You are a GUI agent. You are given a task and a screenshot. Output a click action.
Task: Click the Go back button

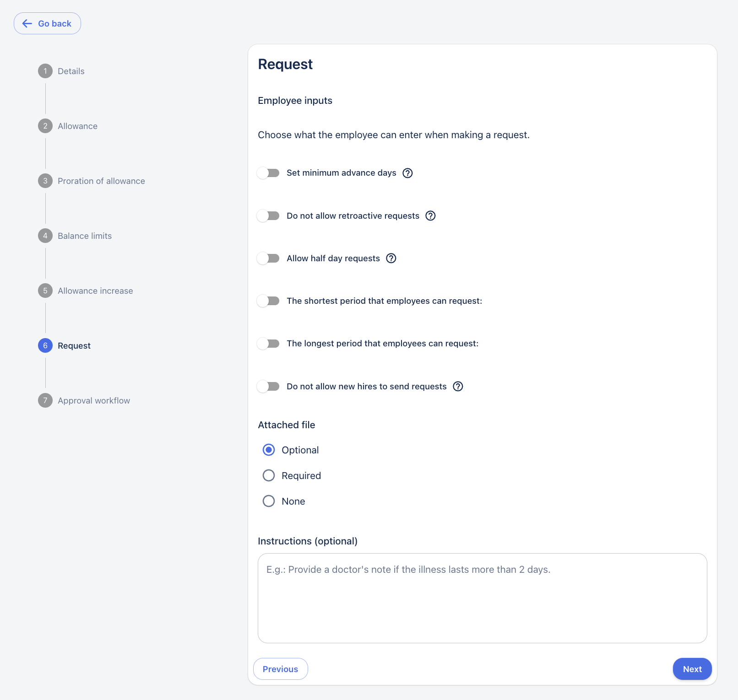pos(48,23)
